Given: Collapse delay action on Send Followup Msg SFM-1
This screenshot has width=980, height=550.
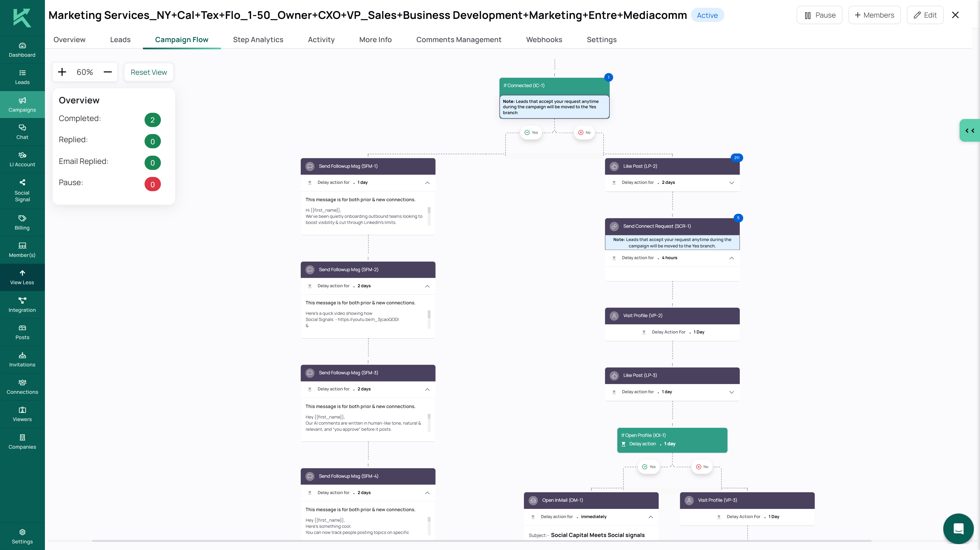Looking at the screenshot, I should (x=427, y=183).
